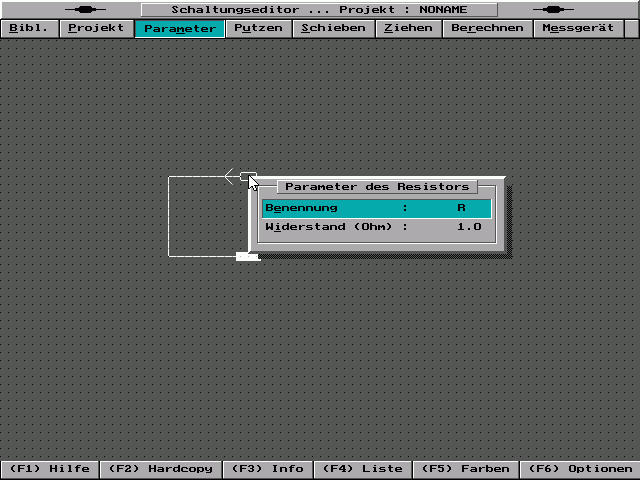Select the Parameter menu item
Image resolution: width=640 pixels, height=480 pixels.
179,28
